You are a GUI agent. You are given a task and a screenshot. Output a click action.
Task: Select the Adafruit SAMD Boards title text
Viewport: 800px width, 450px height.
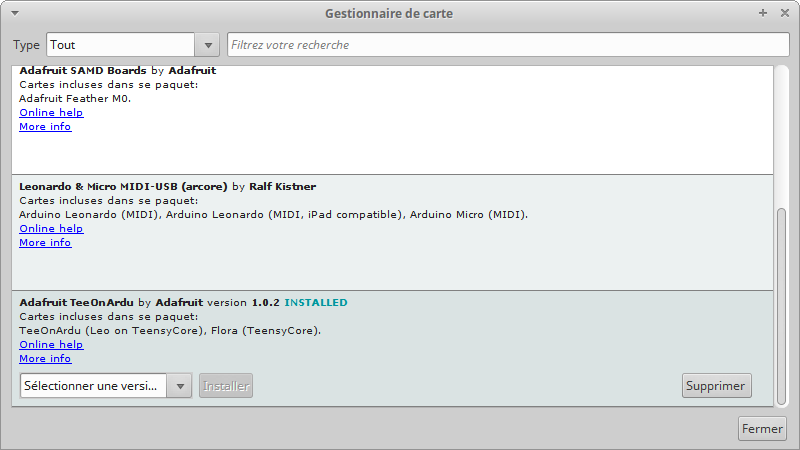click(x=83, y=70)
